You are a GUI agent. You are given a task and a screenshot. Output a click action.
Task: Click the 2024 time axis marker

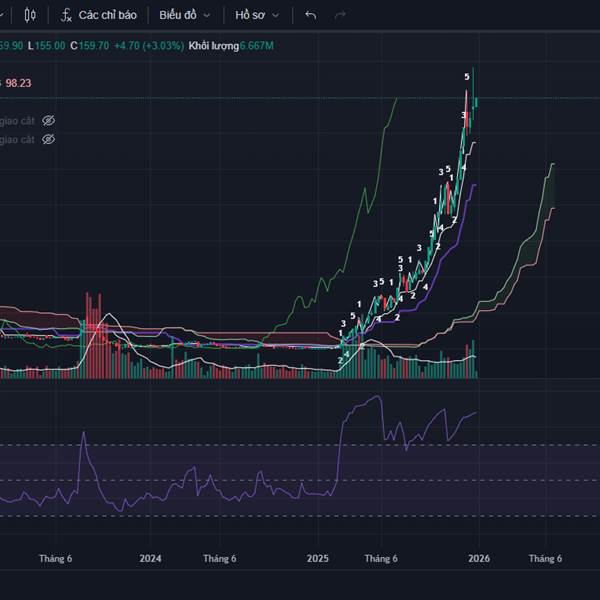[x=150, y=559]
